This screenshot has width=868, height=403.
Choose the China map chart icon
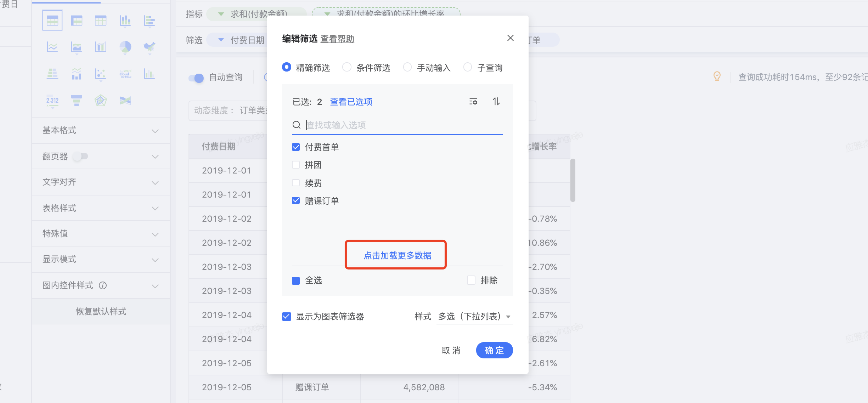tap(149, 47)
